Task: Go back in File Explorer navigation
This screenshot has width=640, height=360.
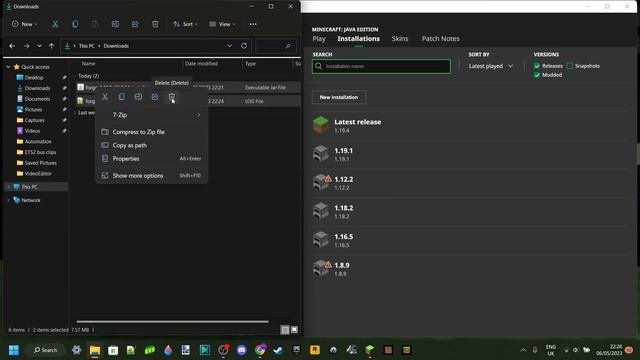Action: 12,46
